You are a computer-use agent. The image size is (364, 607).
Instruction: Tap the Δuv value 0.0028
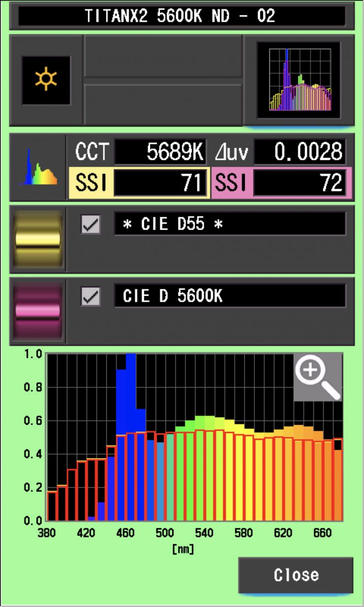(x=300, y=153)
